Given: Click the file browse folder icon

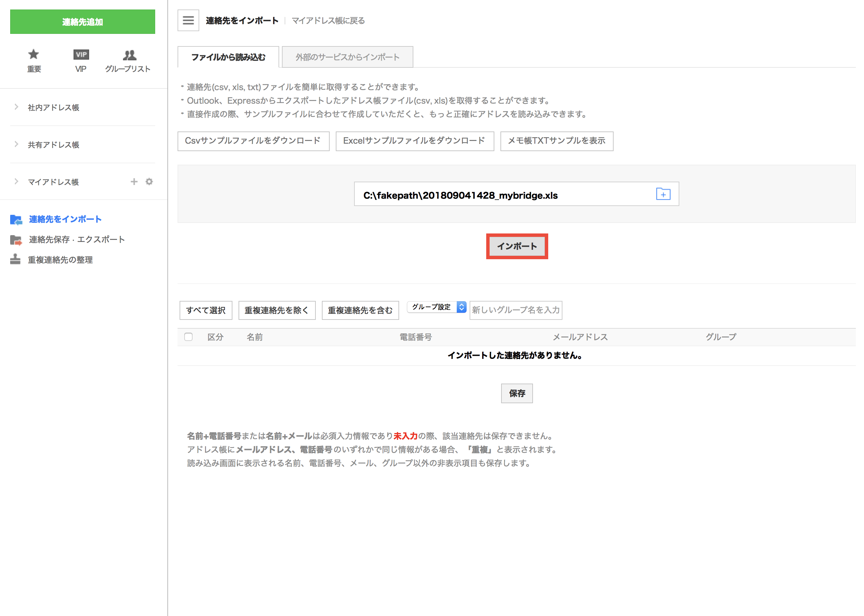Looking at the screenshot, I should tap(663, 194).
